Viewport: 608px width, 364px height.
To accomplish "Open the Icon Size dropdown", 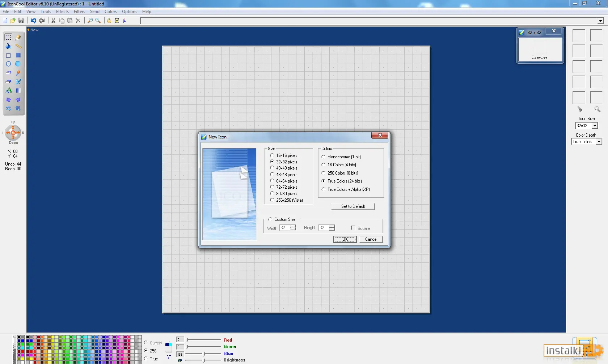I will pyautogui.click(x=595, y=126).
